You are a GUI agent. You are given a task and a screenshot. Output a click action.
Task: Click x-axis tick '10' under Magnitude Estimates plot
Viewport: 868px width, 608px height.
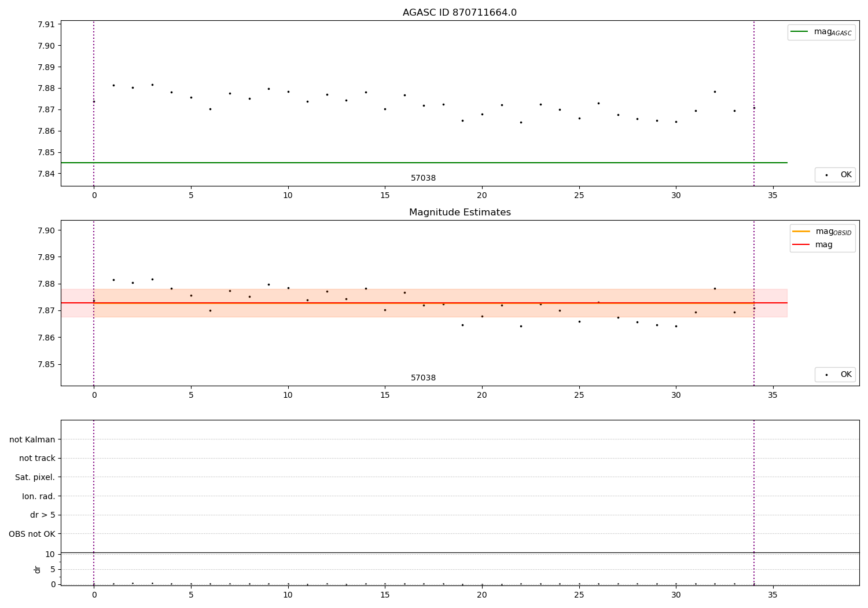[x=288, y=395]
